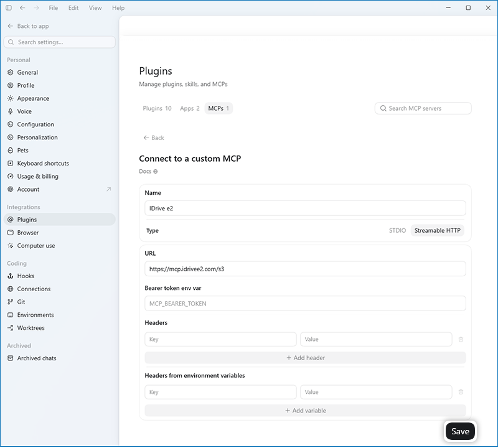
Task: Switch to the Apps 2 tab
Action: [x=190, y=109]
